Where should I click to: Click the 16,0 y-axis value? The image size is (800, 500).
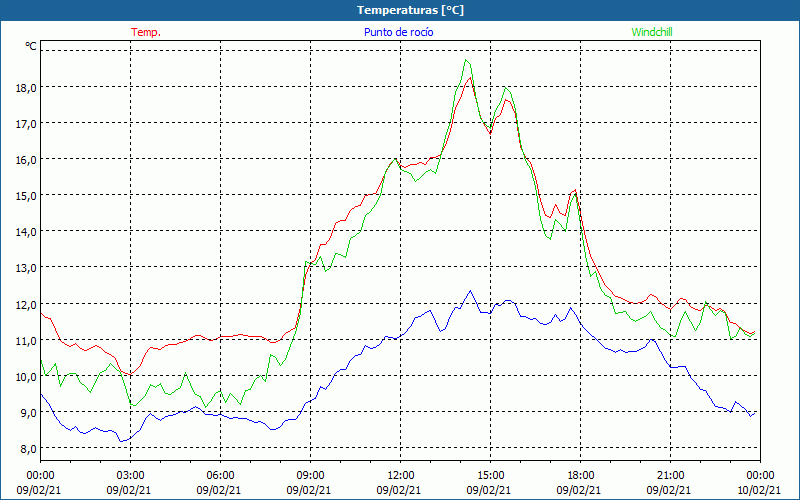coord(27,160)
